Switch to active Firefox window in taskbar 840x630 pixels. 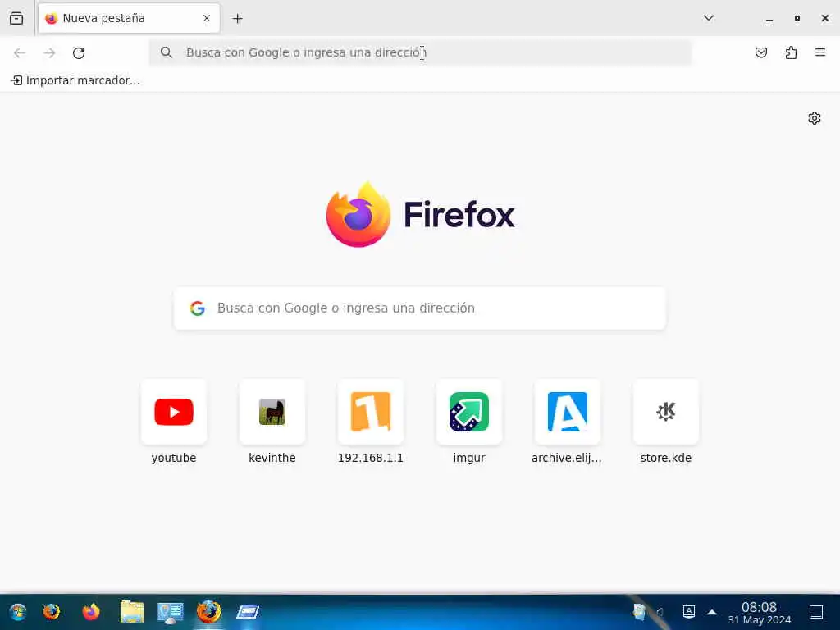pyautogui.click(x=209, y=611)
